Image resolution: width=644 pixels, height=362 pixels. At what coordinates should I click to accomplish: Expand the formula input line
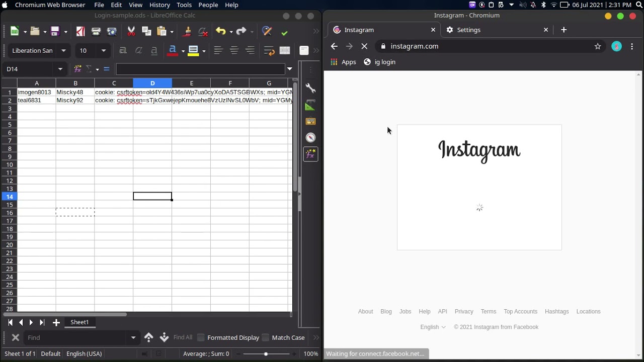[x=290, y=69]
